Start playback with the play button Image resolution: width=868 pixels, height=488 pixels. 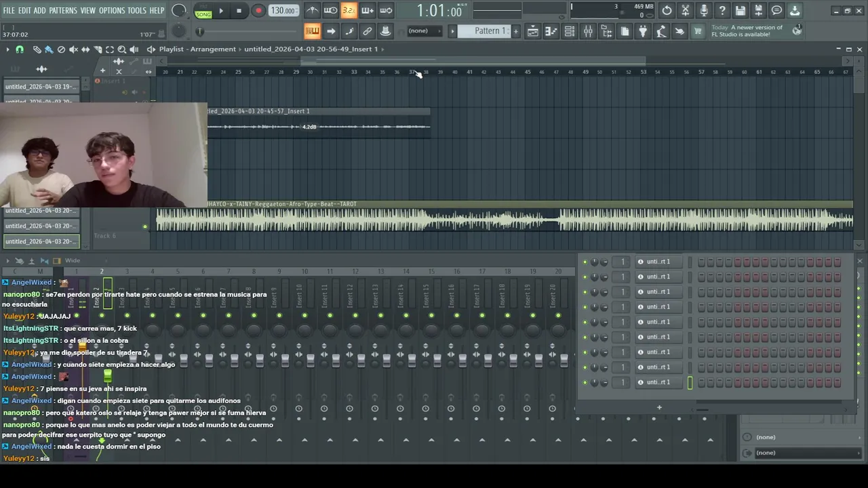tap(220, 11)
